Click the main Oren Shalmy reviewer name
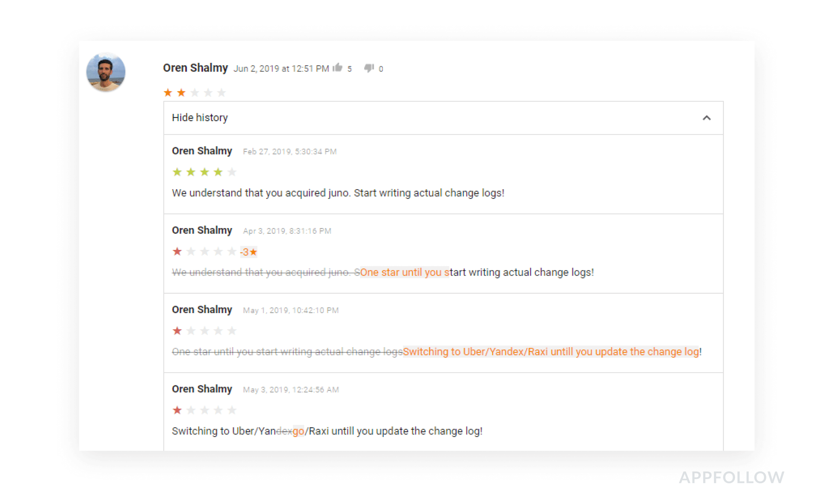 tap(195, 68)
